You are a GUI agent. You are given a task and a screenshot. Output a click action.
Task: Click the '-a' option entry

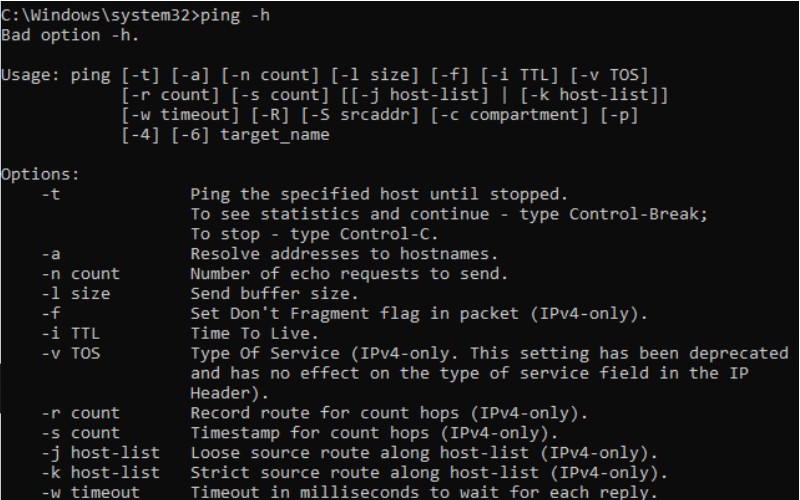[51, 254]
